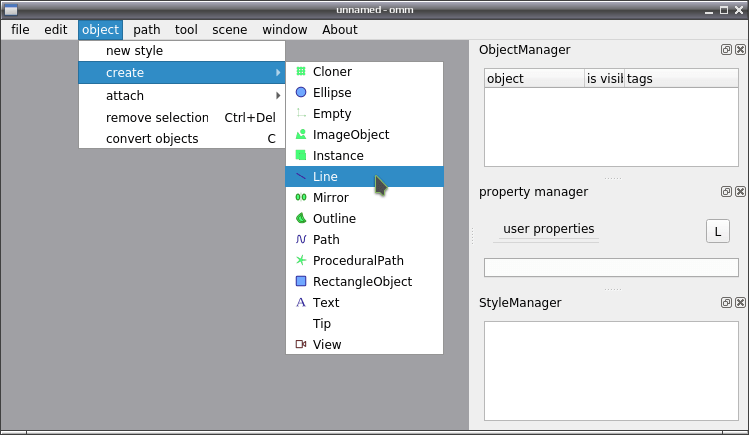This screenshot has width=749, height=435.
Task: Click the object menu
Action: 100,30
